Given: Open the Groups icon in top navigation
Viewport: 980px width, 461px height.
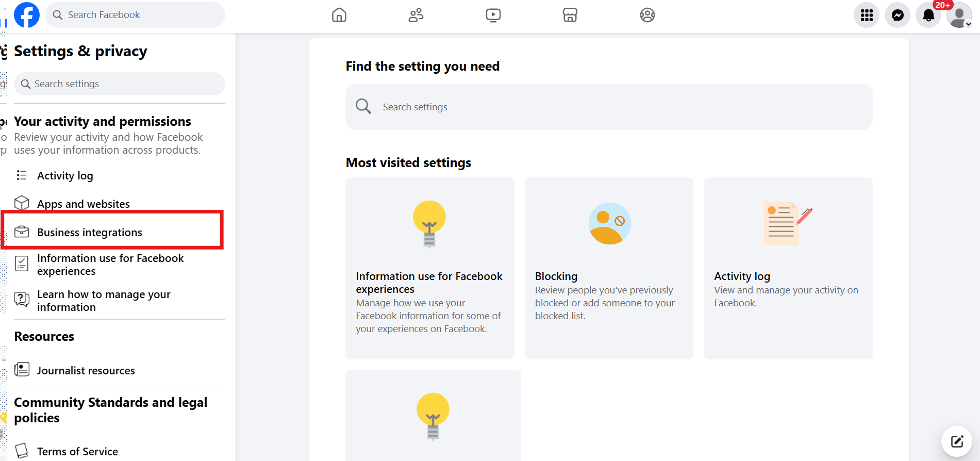Looking at the screenshot, I should pyautogui.click(x=647, y=15).
